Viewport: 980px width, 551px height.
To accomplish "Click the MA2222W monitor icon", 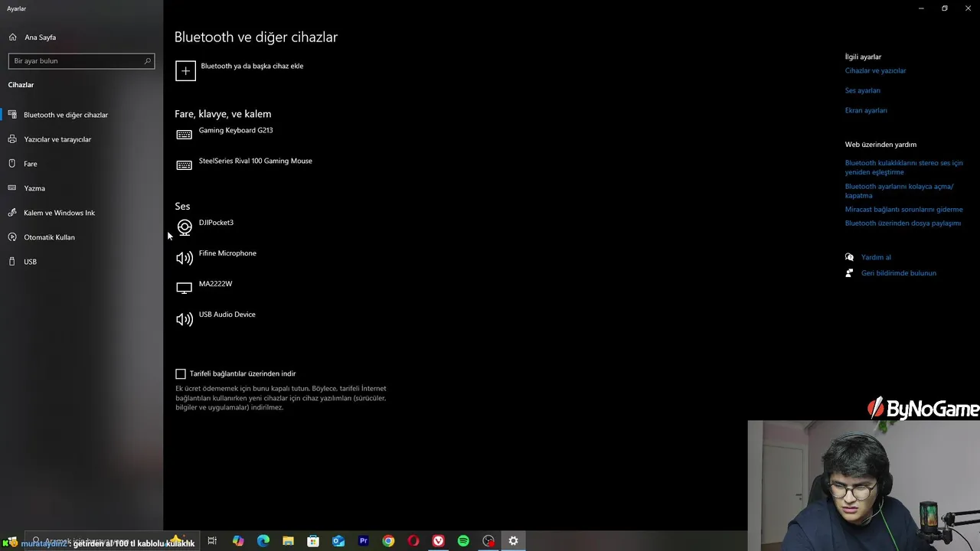I will (184, 289).
